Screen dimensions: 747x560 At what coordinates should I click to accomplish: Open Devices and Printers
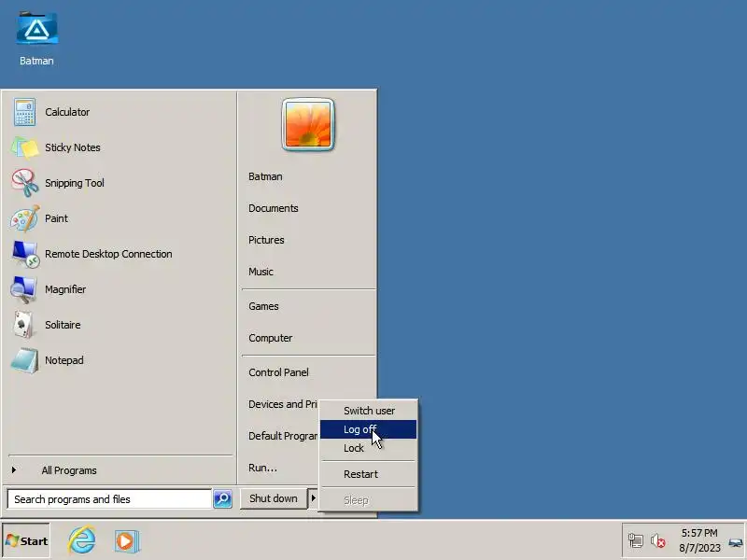[x=283, y=404]
